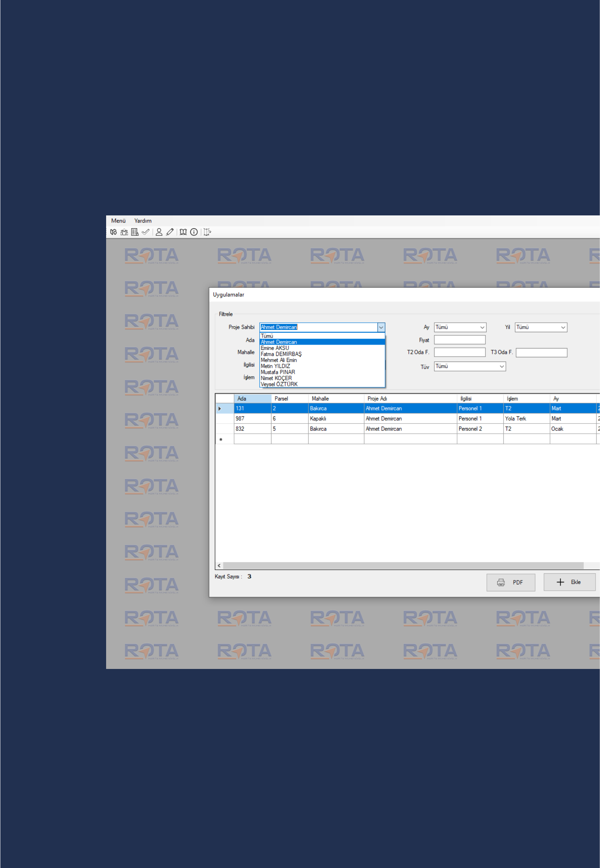
Task: Click the Kapaklı mahalle cell
Action: click(x=336, y=418)
